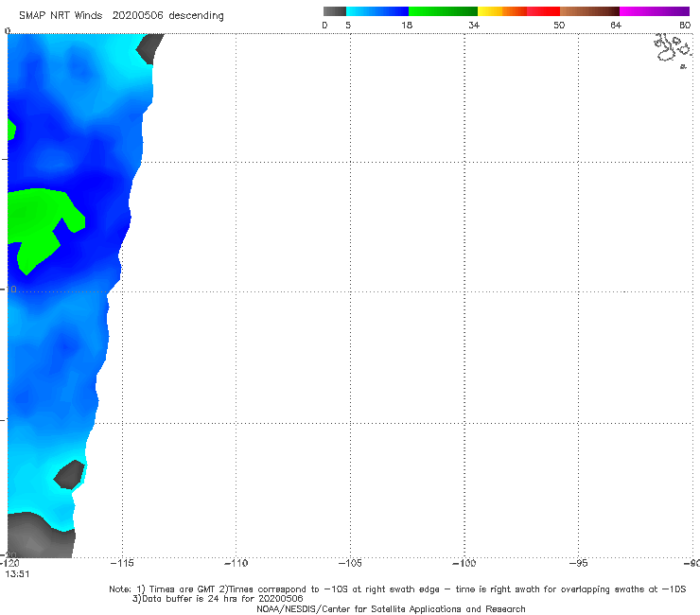This screenshot has width=700, height=615.
Task: Click the longitude axis label '-95'
Action: point(579,563)
